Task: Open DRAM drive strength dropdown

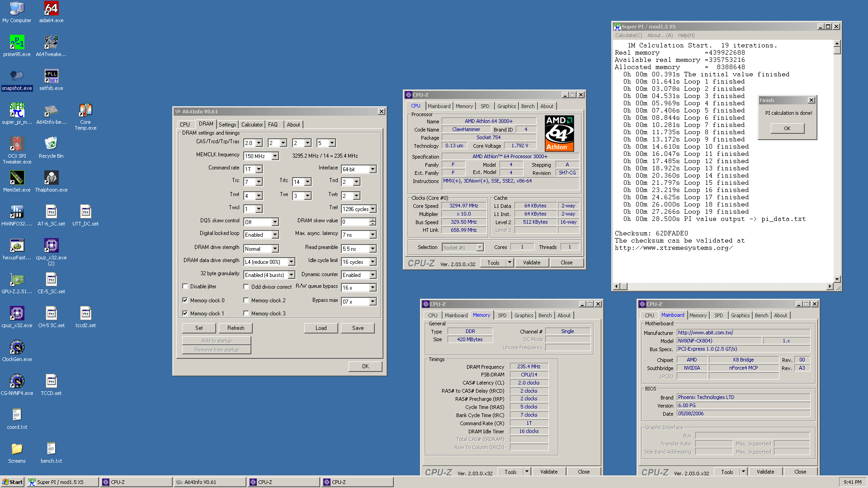Action: point(275,249)
